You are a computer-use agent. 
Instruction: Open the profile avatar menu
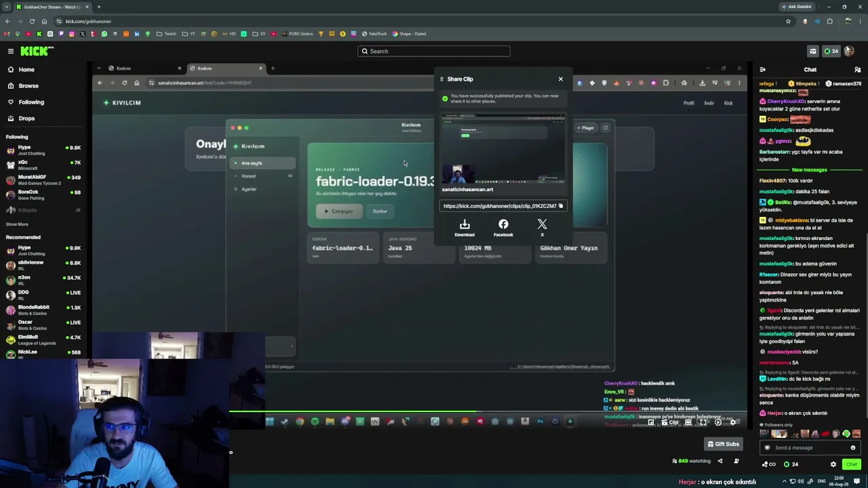click(849, 51)
